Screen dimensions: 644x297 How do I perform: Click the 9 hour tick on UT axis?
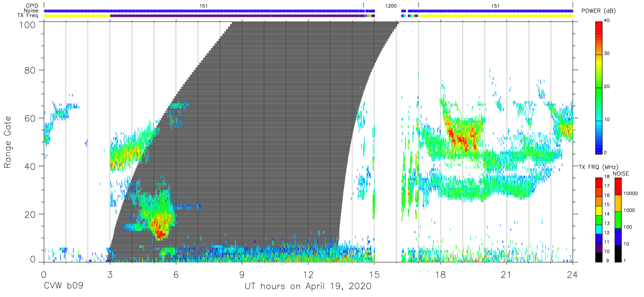tap(242, 274)
